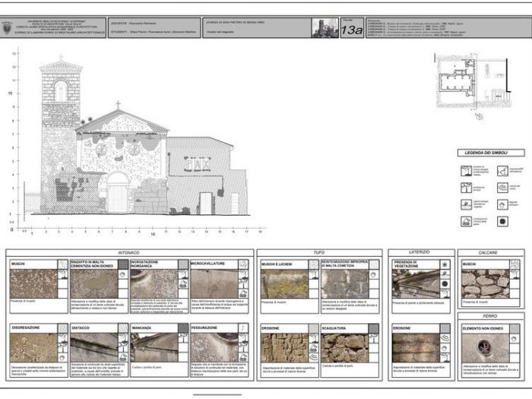This screenshot has height=399, width=532.
Task: Click the 'CALCARE' section header
Action: click(491, 253)
